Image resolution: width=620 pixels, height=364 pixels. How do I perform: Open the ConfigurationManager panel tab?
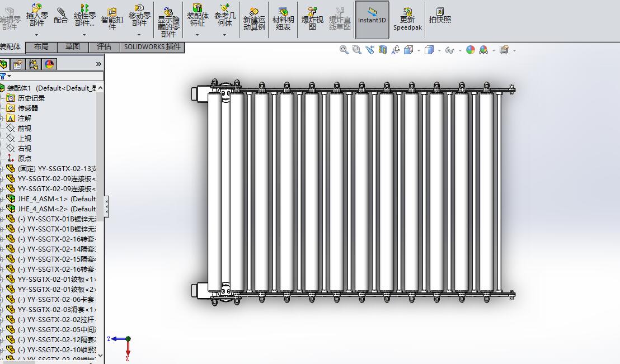[34, 64]
